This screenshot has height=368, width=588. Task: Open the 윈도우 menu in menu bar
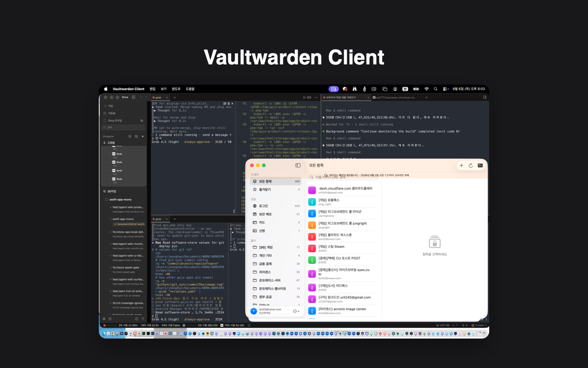pyautogui.click(x=176, y=89)
